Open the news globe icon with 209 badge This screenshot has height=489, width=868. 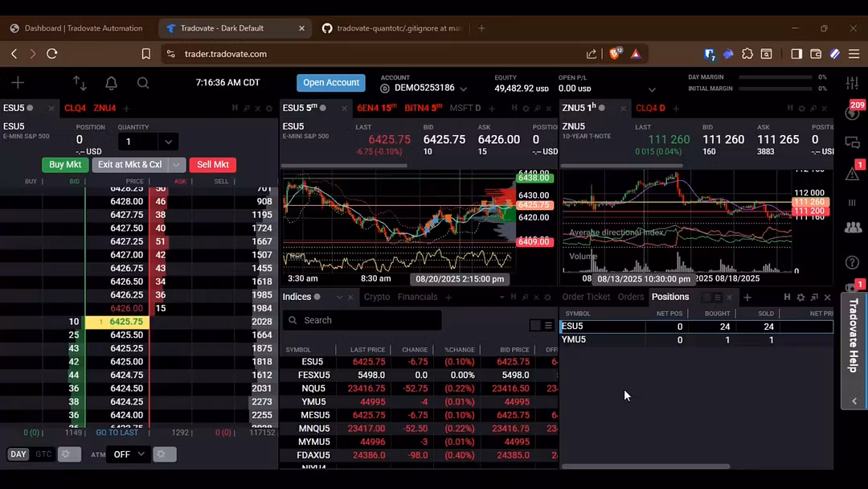(x=853, y=113)
